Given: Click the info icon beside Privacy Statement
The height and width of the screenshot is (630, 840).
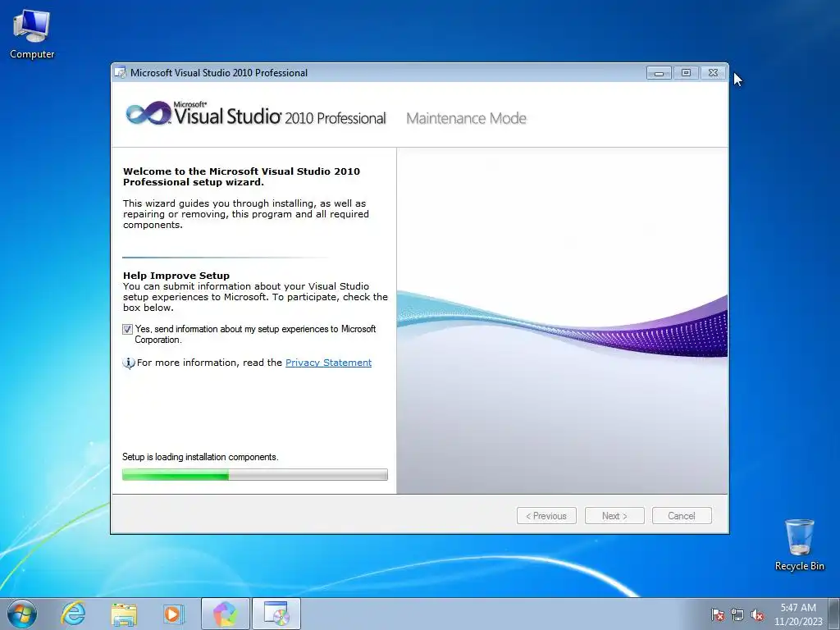Looking at the screenshot, I should point(129,363).
